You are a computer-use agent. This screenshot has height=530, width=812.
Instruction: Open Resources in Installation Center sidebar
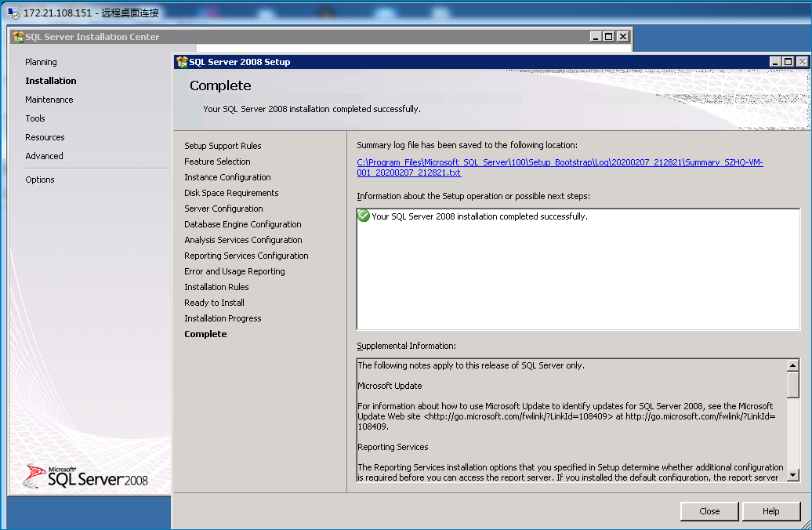45,137
